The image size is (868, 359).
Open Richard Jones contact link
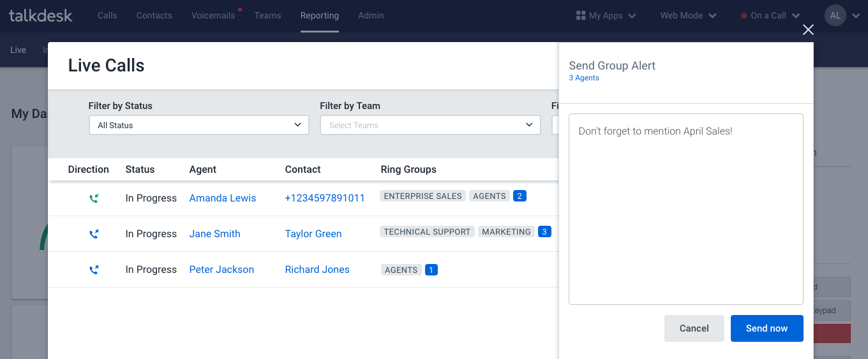[317, 270]
